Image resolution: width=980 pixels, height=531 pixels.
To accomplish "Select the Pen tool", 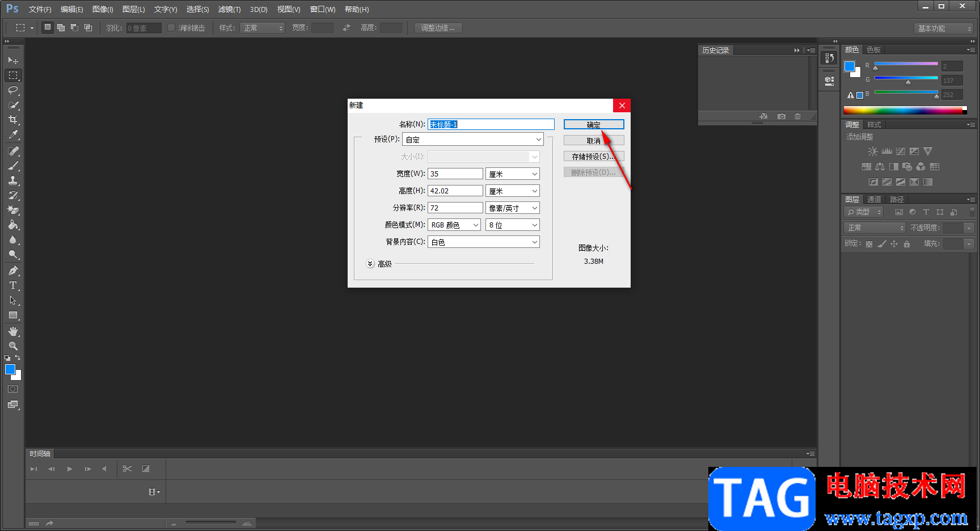I will click(13, 271).
